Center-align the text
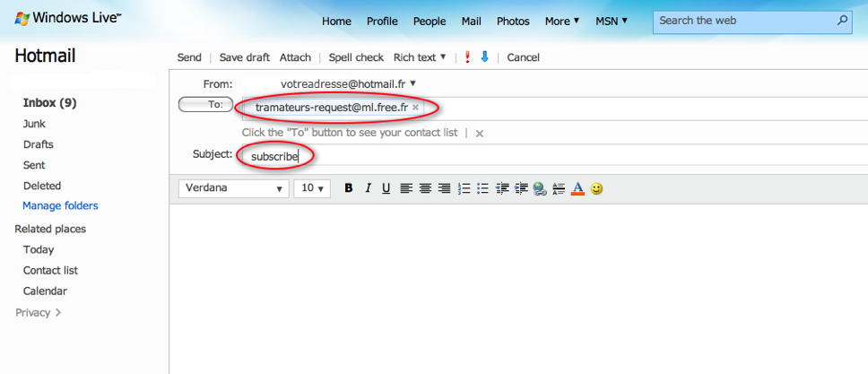 425,188
